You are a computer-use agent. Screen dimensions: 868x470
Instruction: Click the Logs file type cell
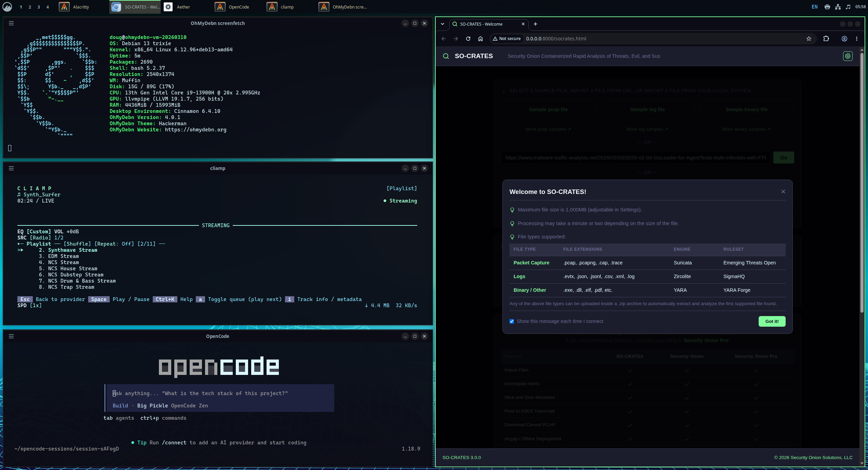(x=519, y=276)
